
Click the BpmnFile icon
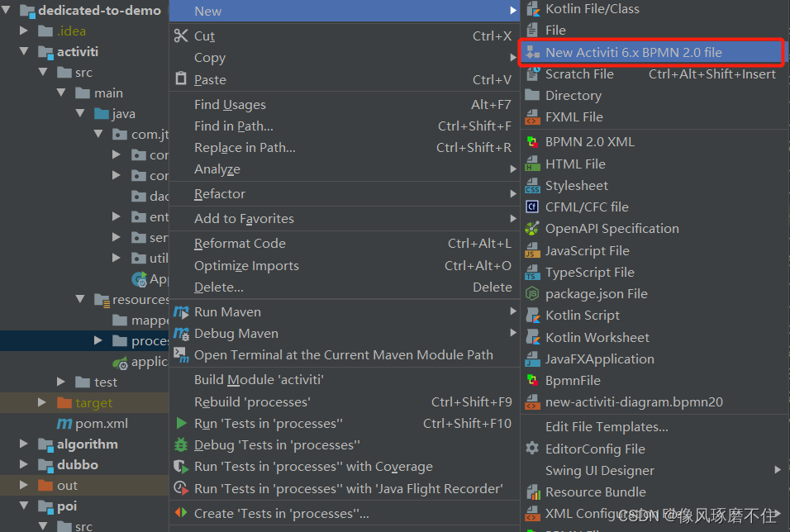point(532,380)
